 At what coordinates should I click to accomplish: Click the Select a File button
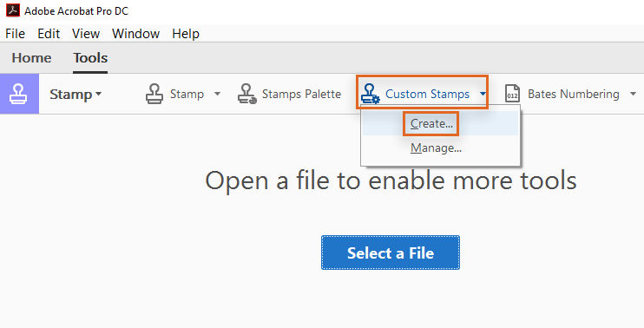(x=391, y=253)
